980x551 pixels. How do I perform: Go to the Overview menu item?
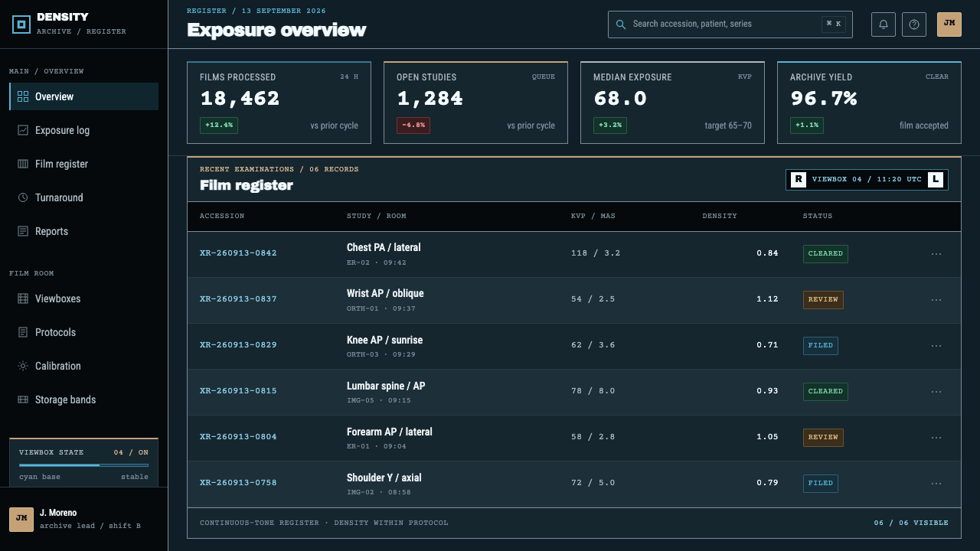point(83,96)
